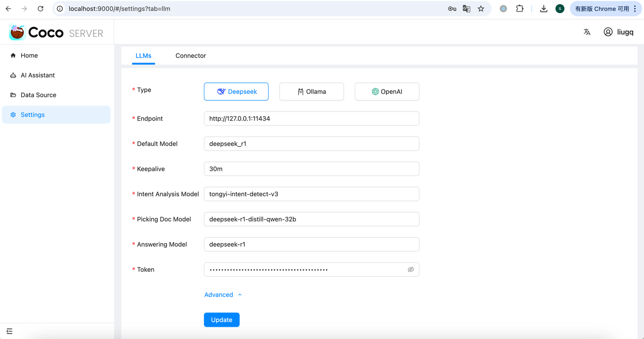Select OpenAI as LLM type
The width and height of the screenshot is (644, 339).
pos(387,92)
